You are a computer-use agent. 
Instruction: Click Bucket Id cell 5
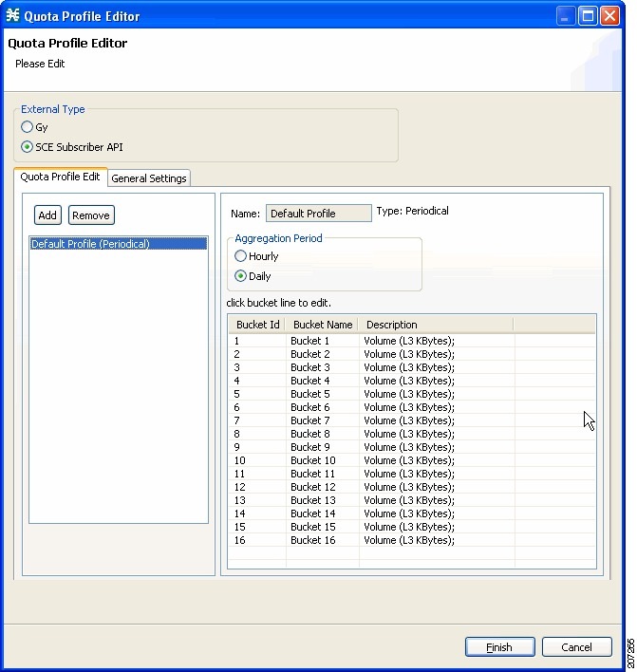point(257,394)
